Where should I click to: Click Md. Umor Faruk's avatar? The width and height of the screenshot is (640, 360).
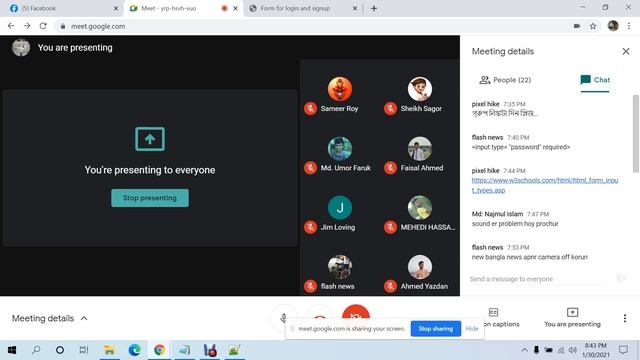[x=340, y=149]
